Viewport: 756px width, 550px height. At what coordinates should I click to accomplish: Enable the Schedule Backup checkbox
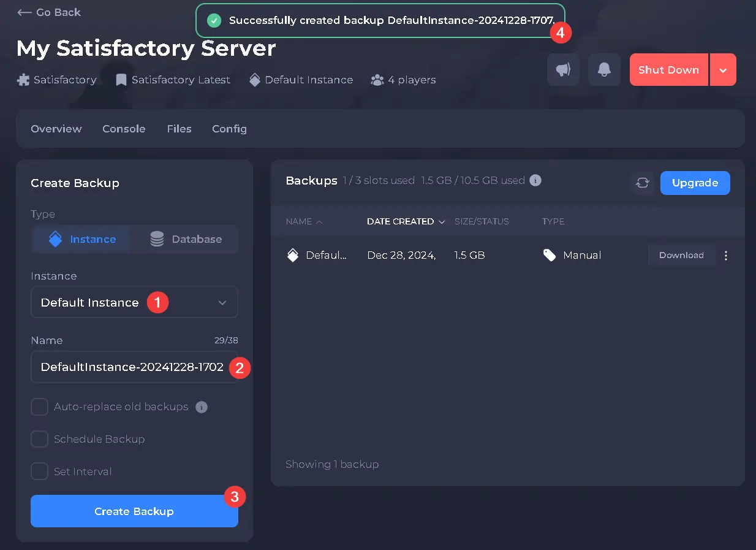(x=39, y=439)
